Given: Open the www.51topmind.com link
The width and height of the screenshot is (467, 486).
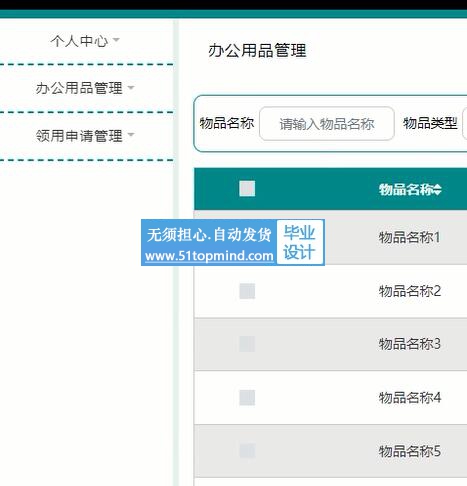Looking at the screenshot, I should tap(209, 256).
